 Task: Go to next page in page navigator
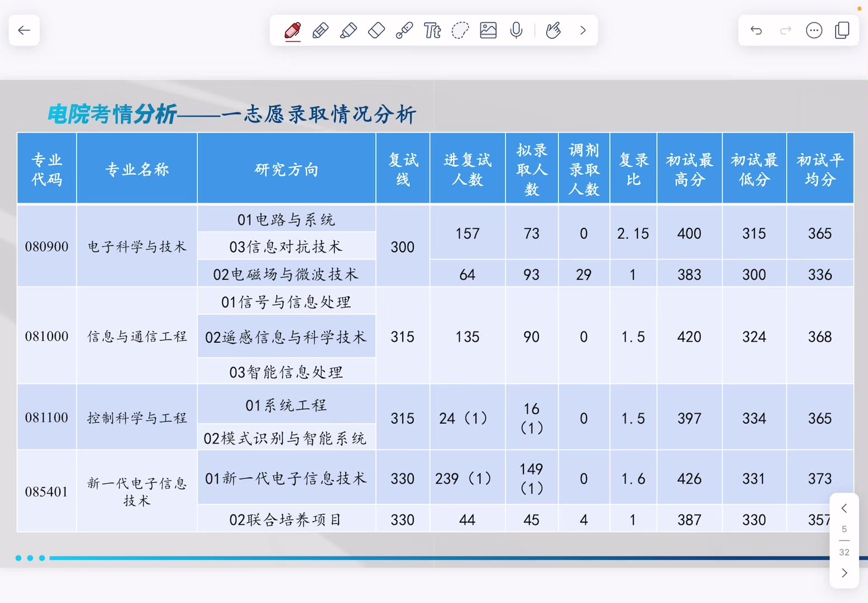click(845, 573)
